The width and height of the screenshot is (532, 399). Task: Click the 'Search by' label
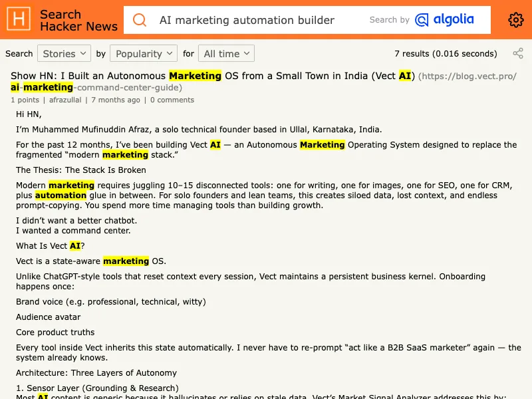(389, 20)
